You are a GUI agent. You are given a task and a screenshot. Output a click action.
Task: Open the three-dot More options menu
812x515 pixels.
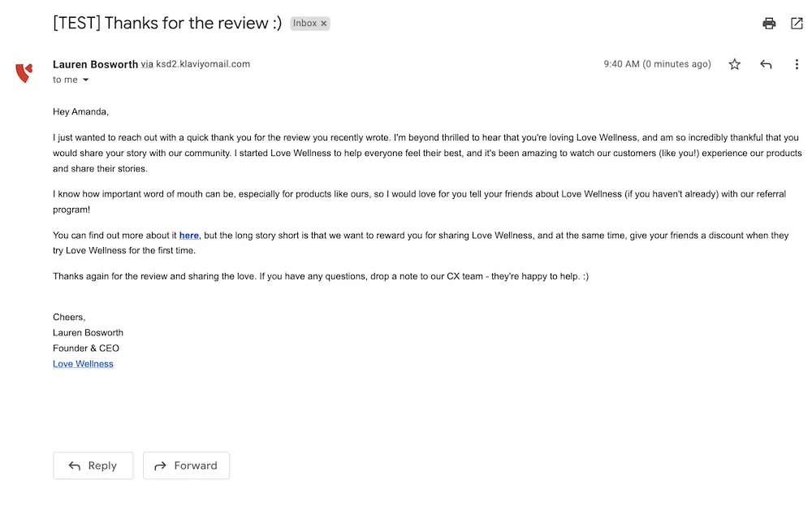pos(797,64)
